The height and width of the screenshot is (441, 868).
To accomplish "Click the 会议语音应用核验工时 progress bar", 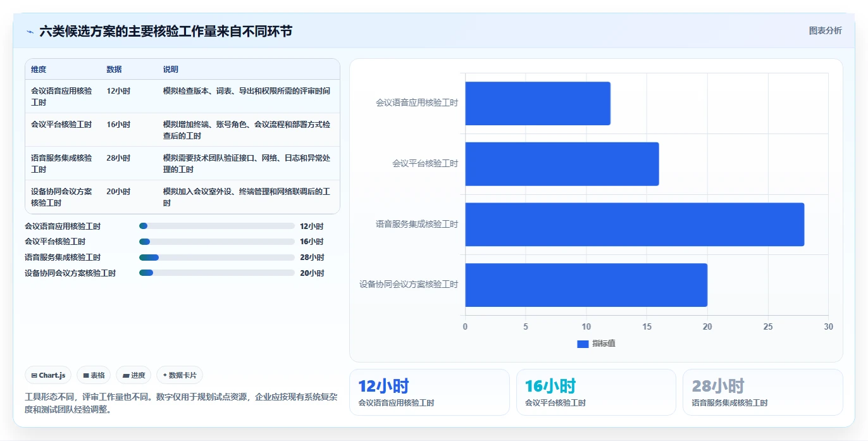I will 217,226.
